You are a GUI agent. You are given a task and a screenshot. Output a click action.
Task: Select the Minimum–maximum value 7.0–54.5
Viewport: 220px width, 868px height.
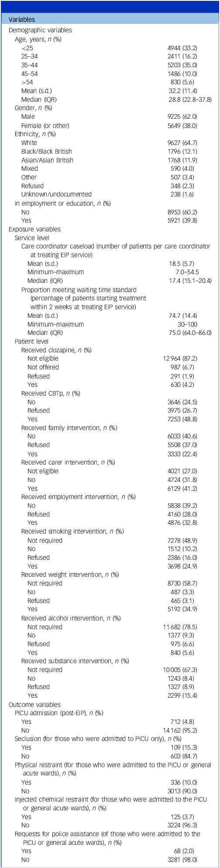point(194,272)
